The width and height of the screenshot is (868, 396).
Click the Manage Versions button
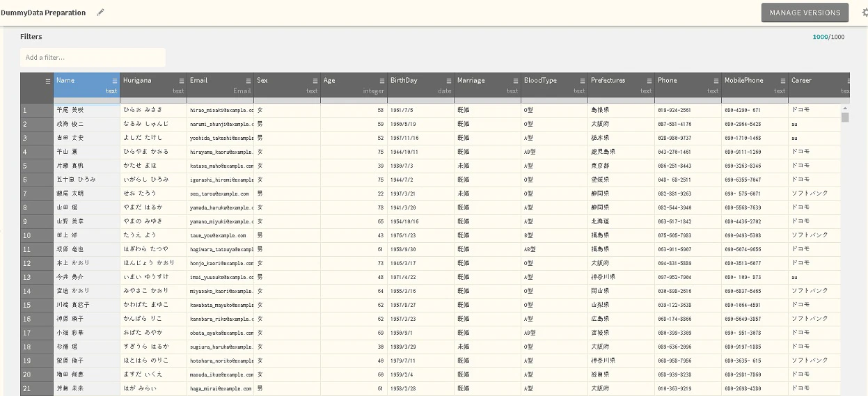tap(805, 13)
